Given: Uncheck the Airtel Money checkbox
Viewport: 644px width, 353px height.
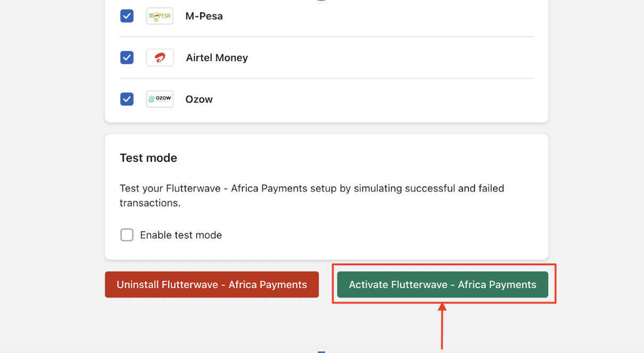Looking at the screenshot, I should 127,57.
